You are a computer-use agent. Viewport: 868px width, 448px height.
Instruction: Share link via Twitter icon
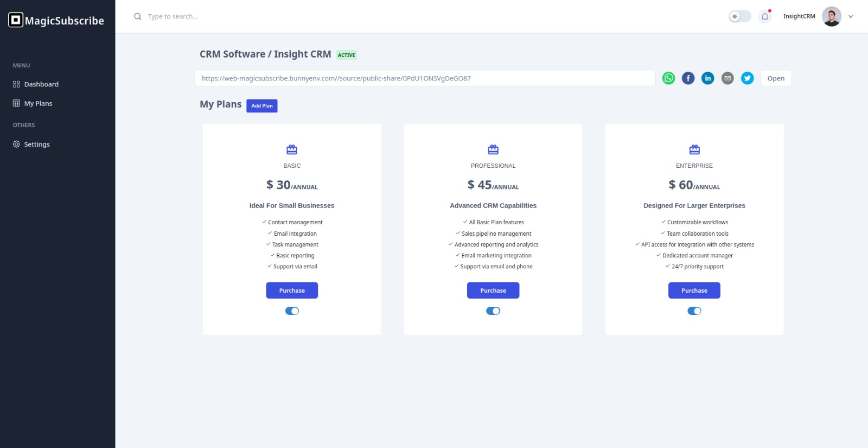click(748, 78)
